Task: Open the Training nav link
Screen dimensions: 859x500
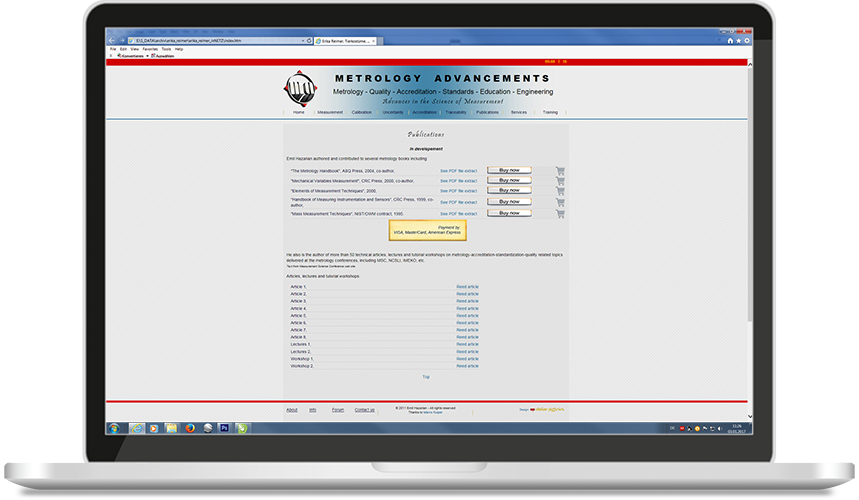Action: click(550, 112)
